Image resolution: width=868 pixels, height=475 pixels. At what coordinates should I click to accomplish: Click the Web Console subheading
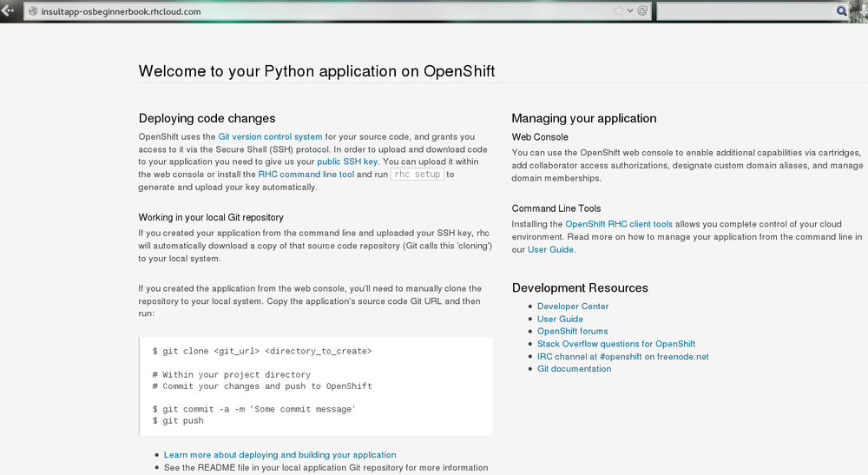(x=540, y=136)
